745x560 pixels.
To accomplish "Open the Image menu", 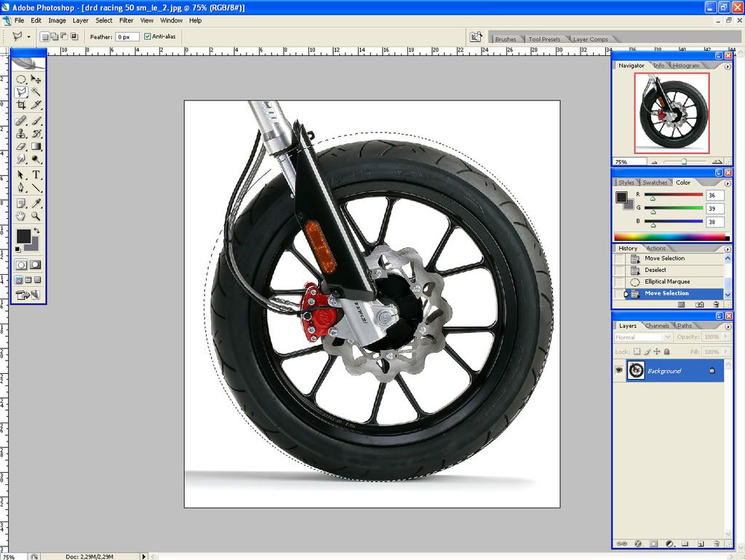I will [57, 20].
